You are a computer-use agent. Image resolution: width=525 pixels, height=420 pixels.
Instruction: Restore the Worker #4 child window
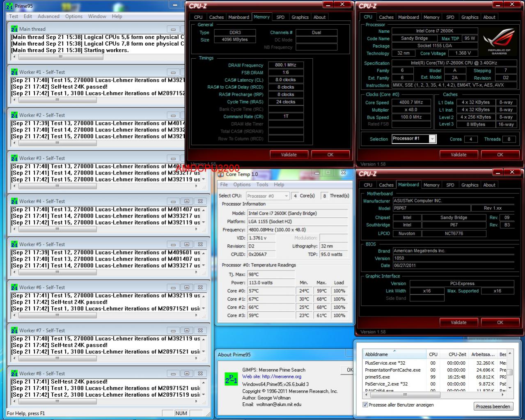187,201
